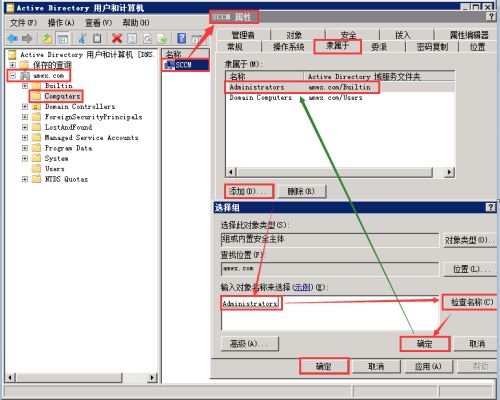Click the Active Directory root node icon
Viewport: 500px width, 400px height.
12,54
